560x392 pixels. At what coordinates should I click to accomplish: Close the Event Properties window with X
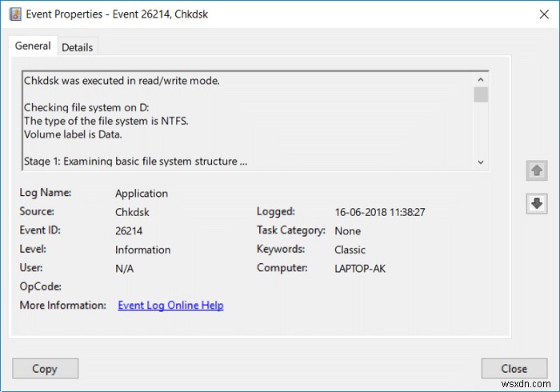(x=544, y=14)
